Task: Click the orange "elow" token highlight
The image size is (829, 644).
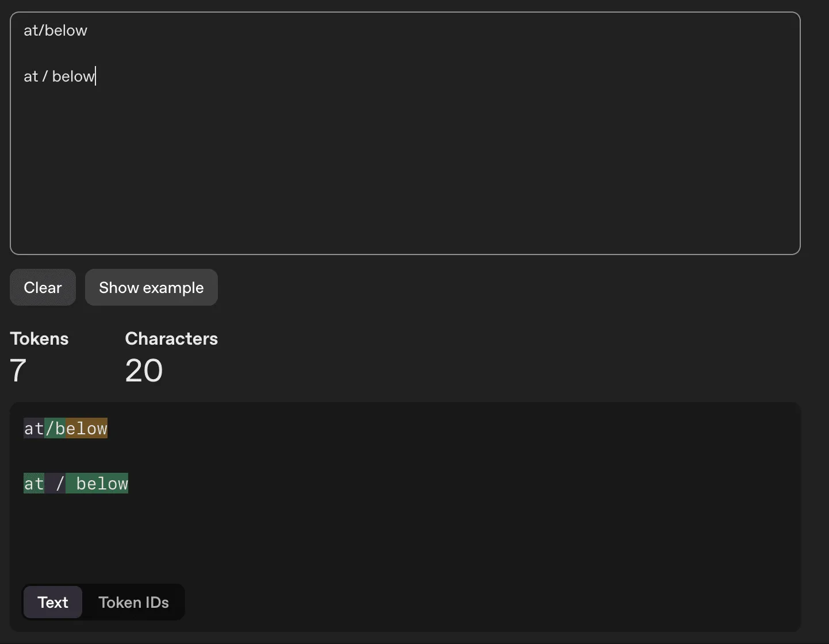Action: [x=87, y=429]
